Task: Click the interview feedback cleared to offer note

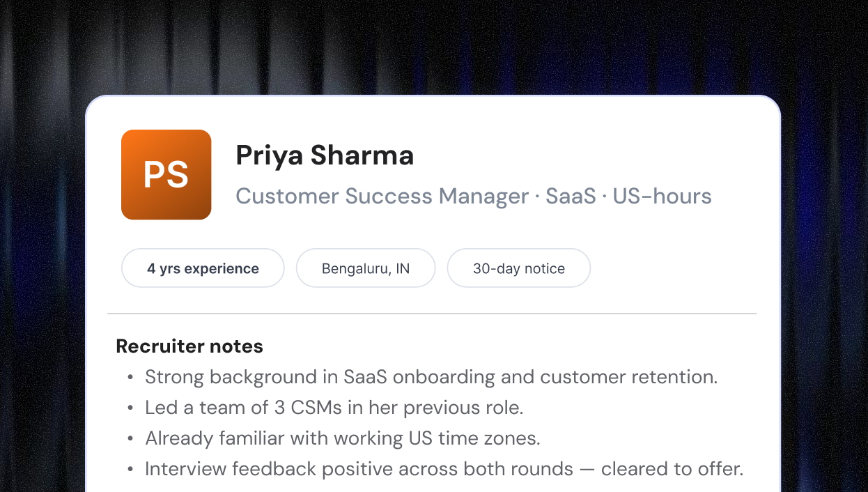Action: coord(444,469)
